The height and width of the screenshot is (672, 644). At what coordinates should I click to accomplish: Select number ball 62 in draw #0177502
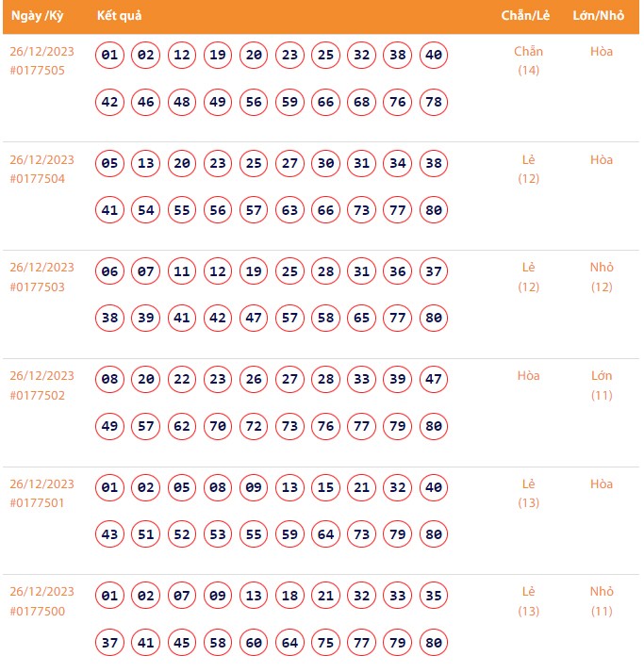(182, 427)
